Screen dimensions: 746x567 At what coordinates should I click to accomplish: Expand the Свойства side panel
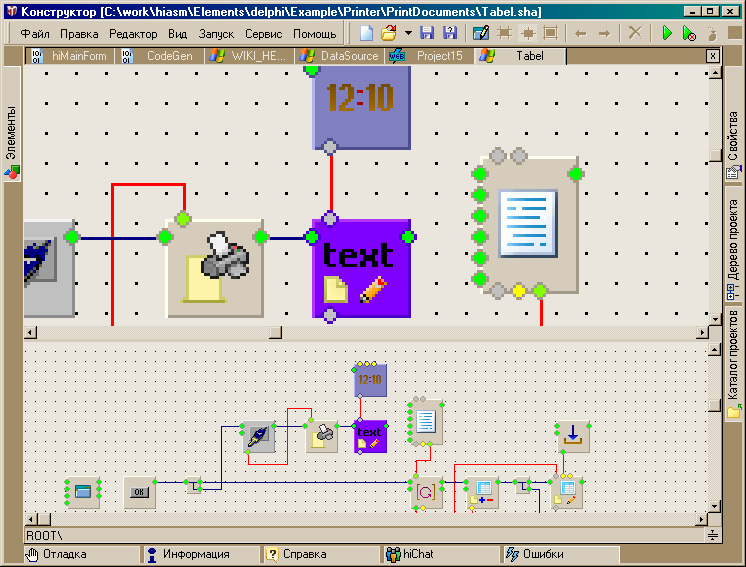click(x=733, y=146)
